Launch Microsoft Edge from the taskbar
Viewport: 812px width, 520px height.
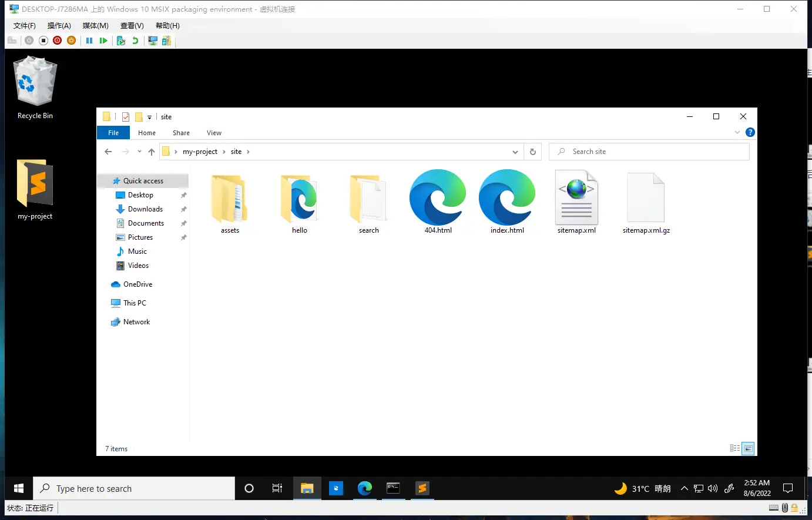tap(365, 488)
